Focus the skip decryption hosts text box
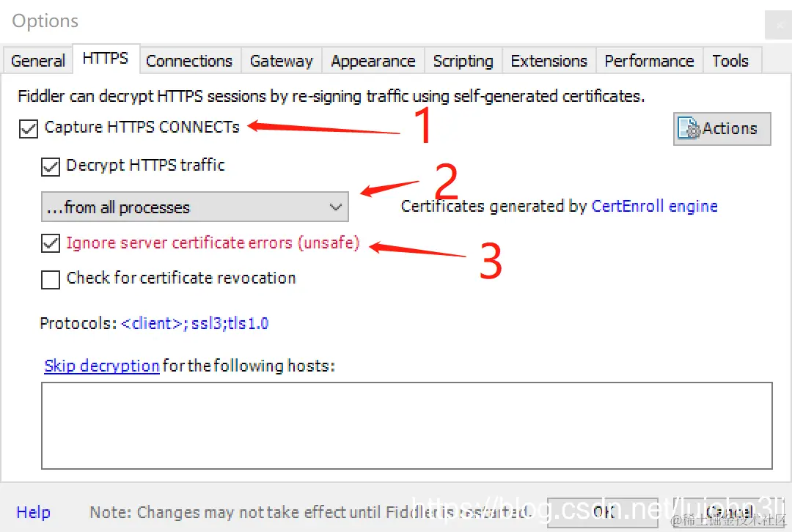 406,426
